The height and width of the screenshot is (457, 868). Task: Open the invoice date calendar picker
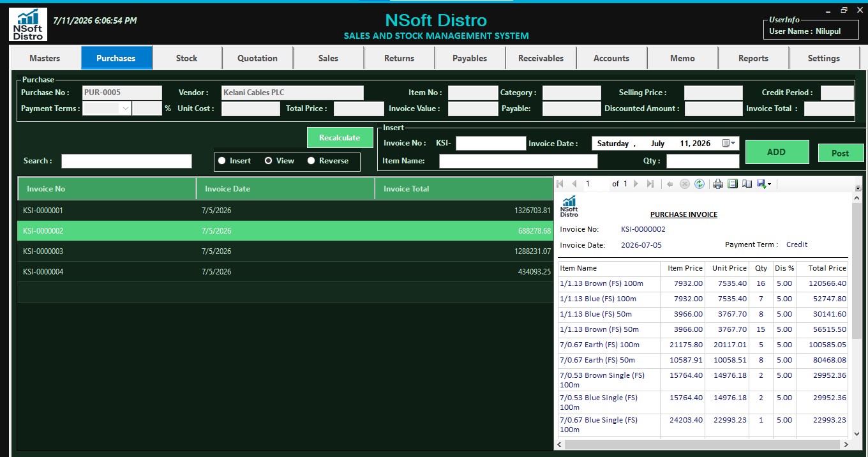[729, 144]
